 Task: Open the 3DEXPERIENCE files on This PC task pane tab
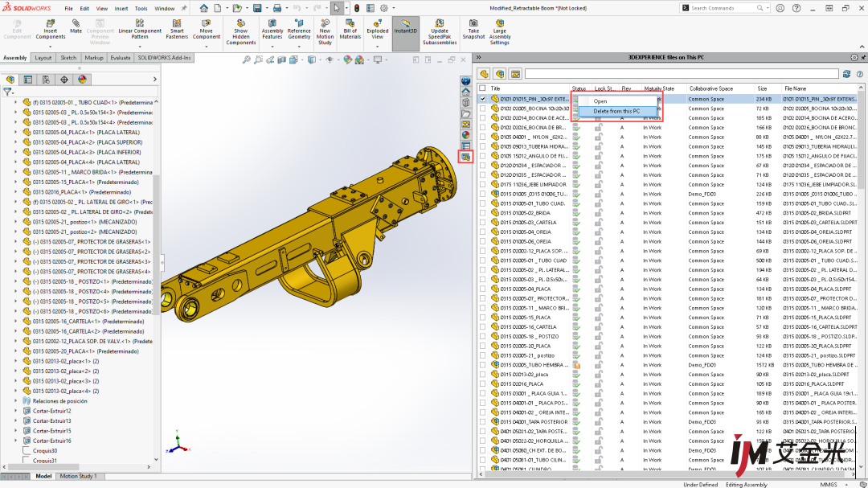(466, 158)
